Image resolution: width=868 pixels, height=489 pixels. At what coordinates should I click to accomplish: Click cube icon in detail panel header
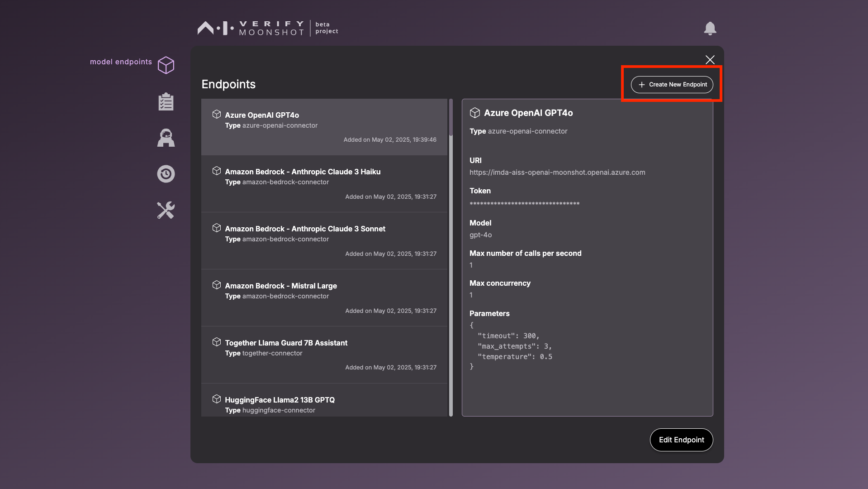pos(475,113)
